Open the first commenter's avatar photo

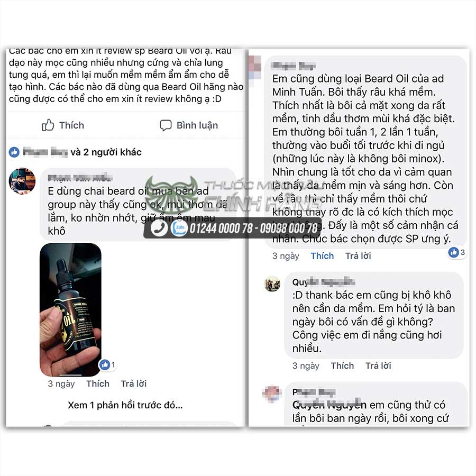point(22,181)
